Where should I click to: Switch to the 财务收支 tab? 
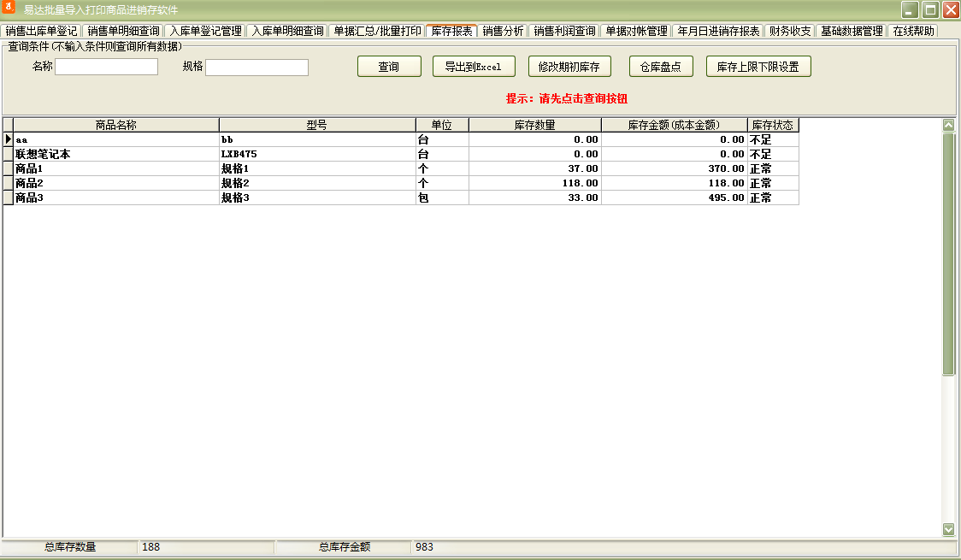[x=790, y=32]
